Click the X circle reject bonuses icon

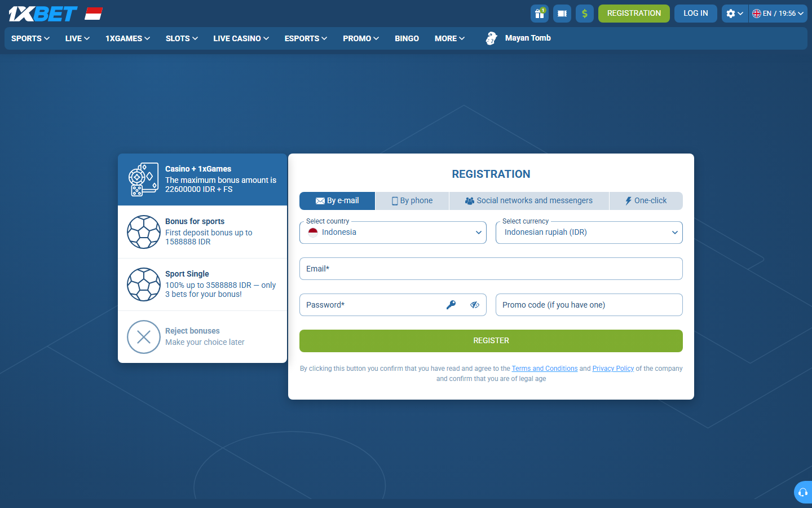click(x=144, y=337)
